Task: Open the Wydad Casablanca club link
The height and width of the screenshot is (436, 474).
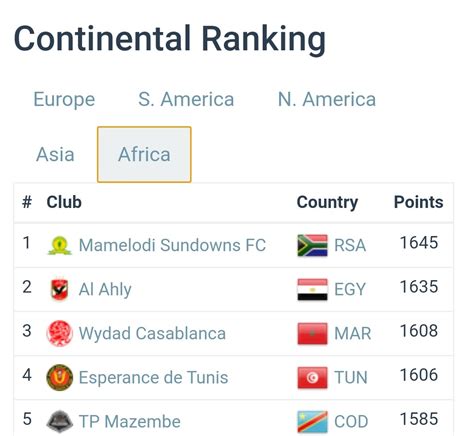Action: [x=152, y=333]
